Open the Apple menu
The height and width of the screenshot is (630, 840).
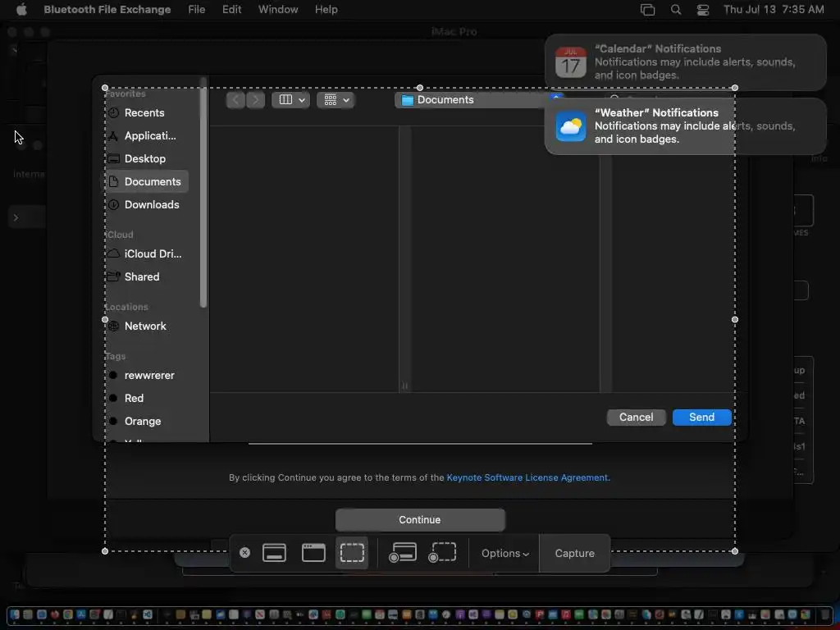(21, 10)
